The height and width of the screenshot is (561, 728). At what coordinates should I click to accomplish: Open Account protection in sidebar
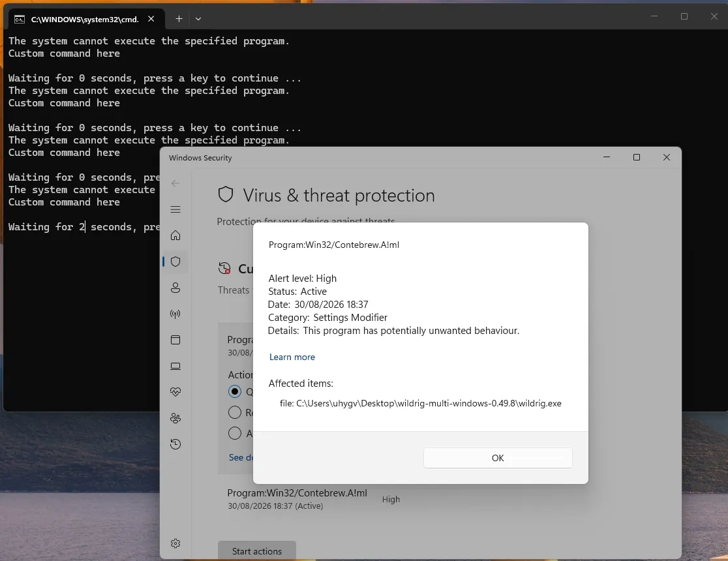[175, 288]
